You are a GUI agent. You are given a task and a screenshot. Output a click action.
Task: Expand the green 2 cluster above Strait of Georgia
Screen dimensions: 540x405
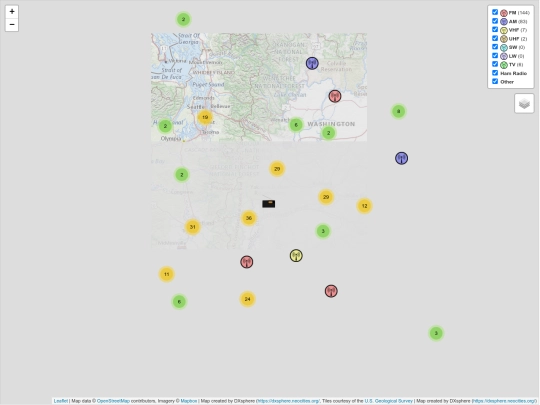point(183,19)
